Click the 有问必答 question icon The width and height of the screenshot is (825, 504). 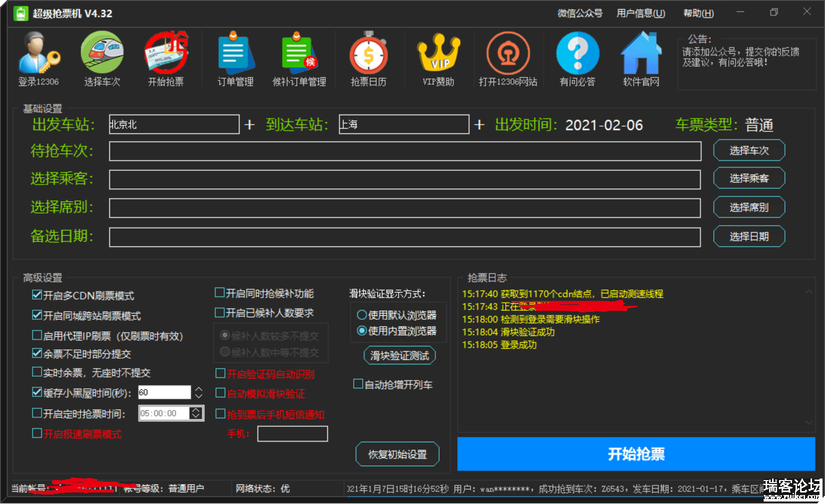(x=577, y=59)
